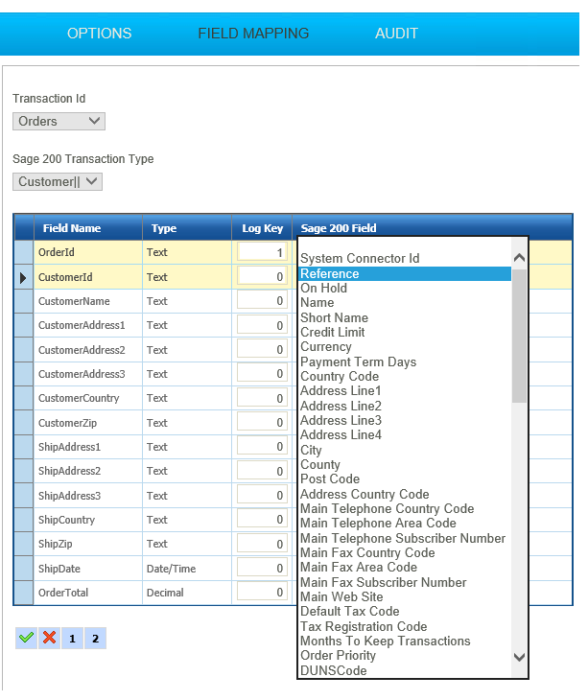Open the Transaction Id Orders dropdown
This screenshot has height=700, width=588.
click(59, 121)
